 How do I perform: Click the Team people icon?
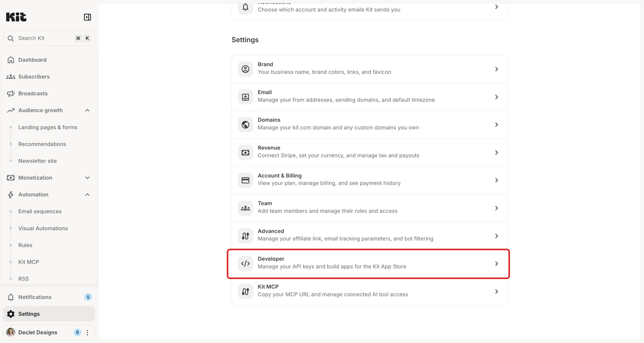click(245, 208)
